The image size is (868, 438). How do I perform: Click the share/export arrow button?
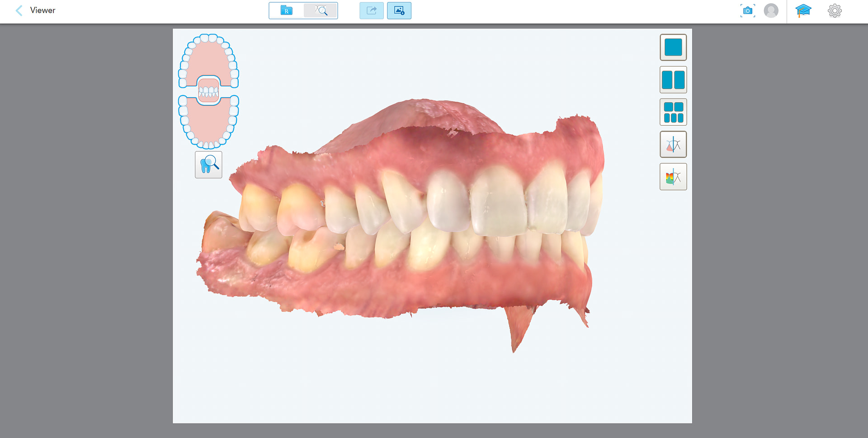point(372,10)
